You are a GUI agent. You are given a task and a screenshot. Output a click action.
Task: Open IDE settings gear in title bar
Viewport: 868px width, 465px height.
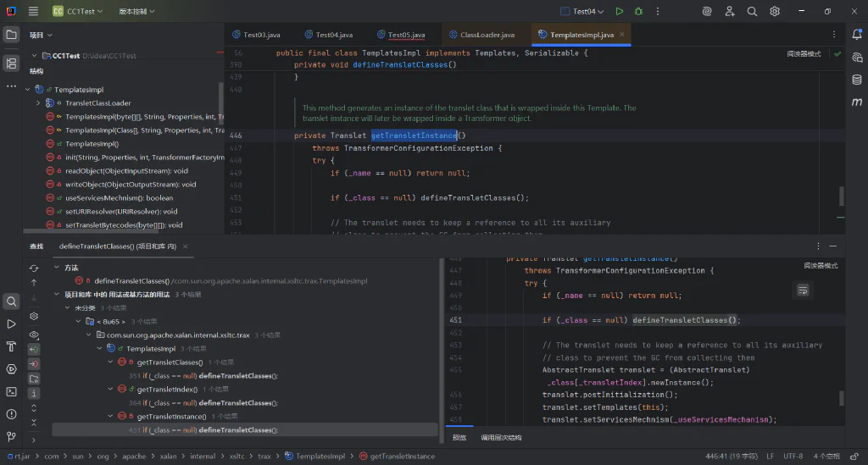tap(775, 11)
